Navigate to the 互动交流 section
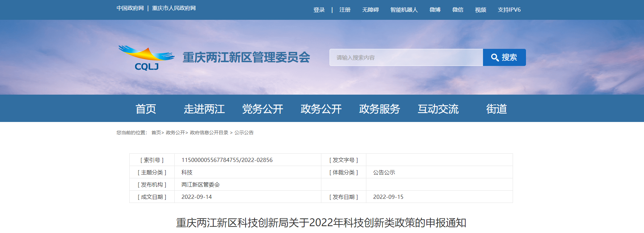644x233 pixels. (x=438, y=109)
